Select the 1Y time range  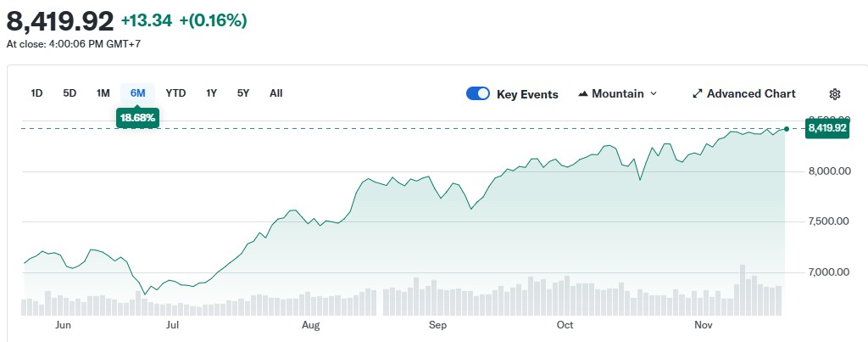(x=211, y=93)
